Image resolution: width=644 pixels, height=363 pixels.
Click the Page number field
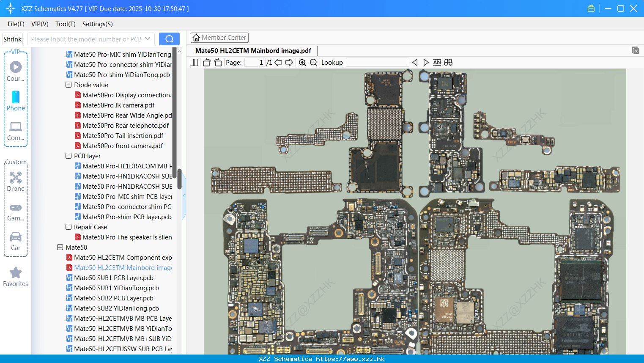pyautogui.click(x=255, y=62)
